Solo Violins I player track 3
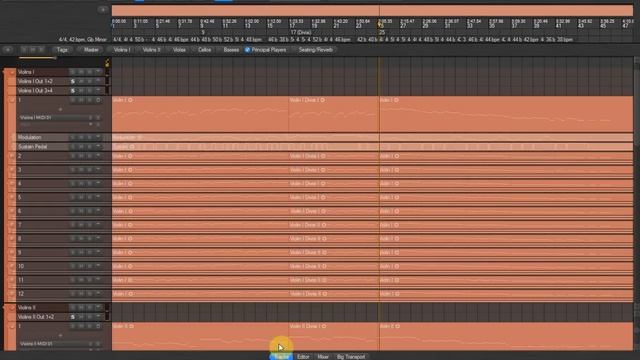 coord(73,170)
